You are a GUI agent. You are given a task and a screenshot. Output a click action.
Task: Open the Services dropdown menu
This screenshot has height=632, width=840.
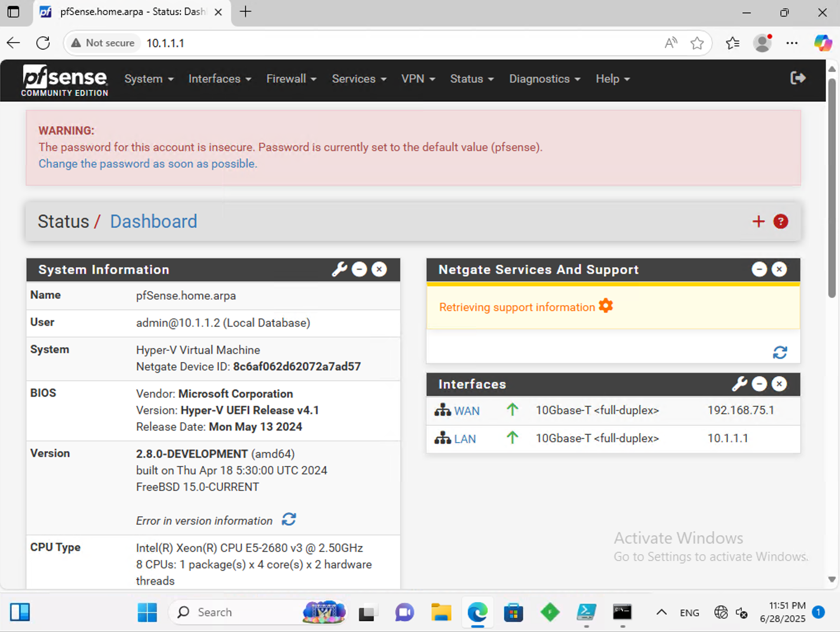pos(359,79)
